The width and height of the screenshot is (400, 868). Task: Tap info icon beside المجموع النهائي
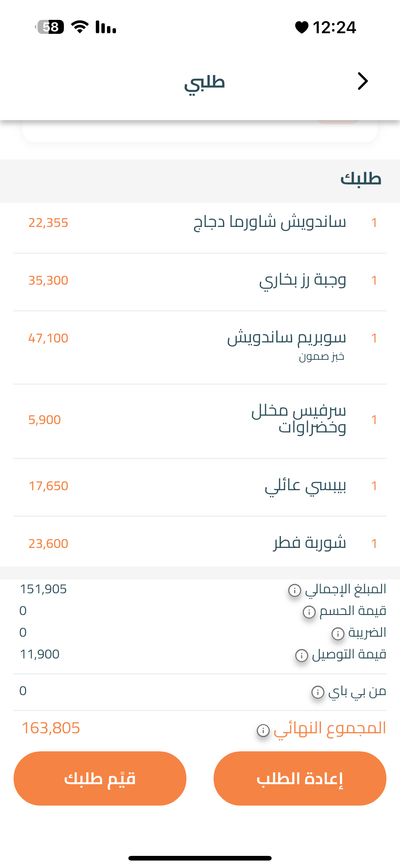(x=263, y=730)
